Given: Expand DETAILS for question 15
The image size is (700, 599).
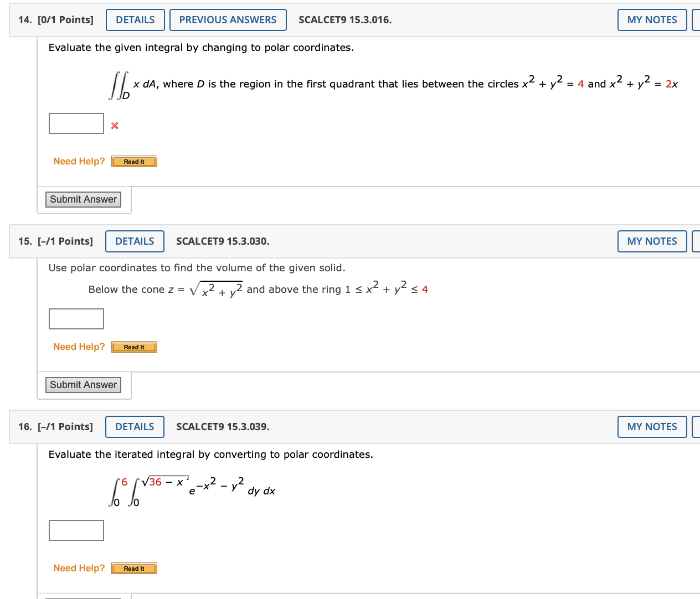Looking at the screenshot, I should pyautogui.click(x=135, y=241).
